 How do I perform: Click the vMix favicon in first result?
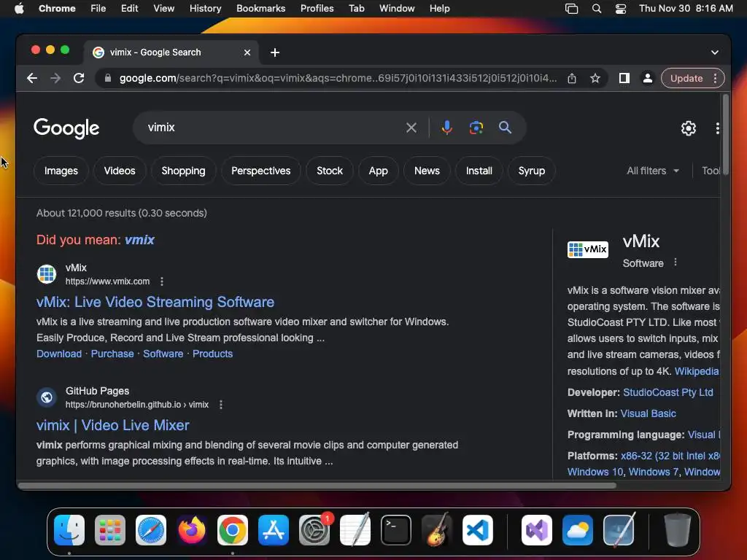47,274
